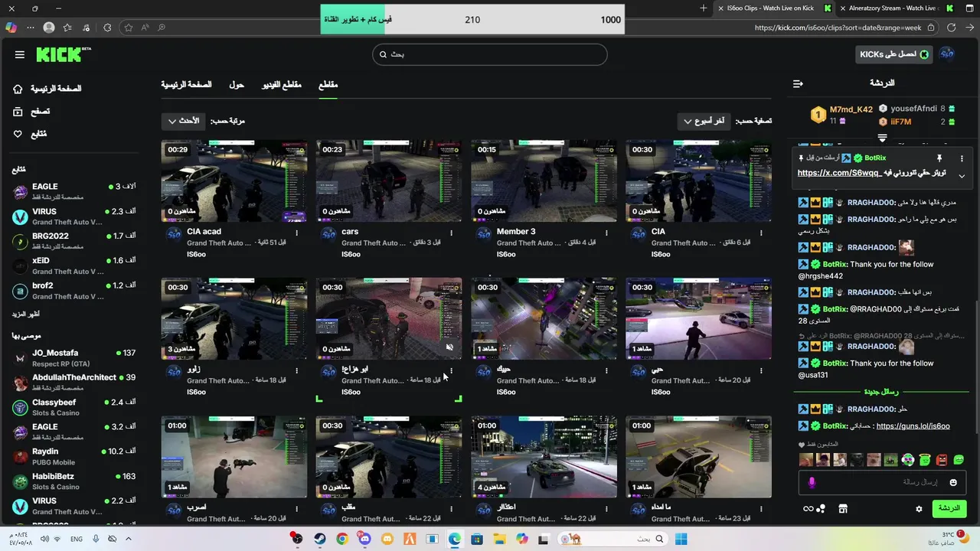Open Google Chrome from the taskbar
The width and height of the screenshot is (980, 551).
pos(341,539)
